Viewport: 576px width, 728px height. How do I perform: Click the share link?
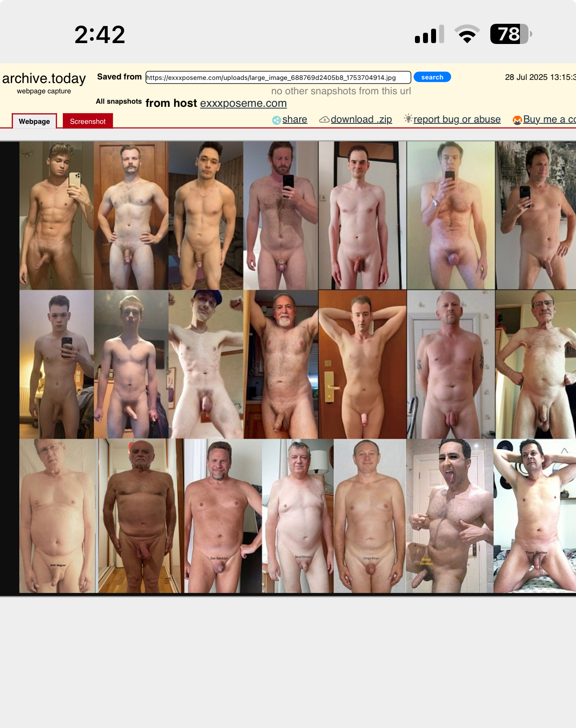[295, 119]
